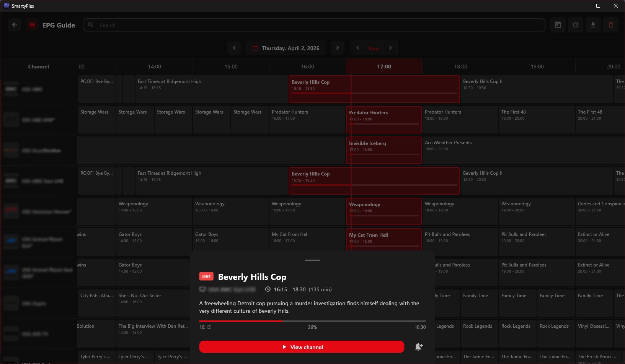
Task: Open Fast Times at Ridgemont High in first row
Action: [211, 89]
